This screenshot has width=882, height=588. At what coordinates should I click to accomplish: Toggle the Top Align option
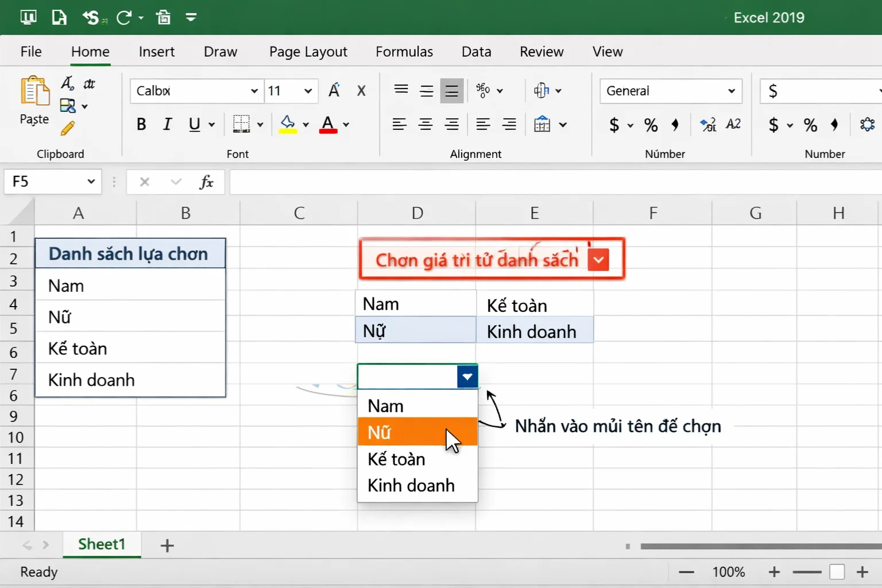[400, 90]
